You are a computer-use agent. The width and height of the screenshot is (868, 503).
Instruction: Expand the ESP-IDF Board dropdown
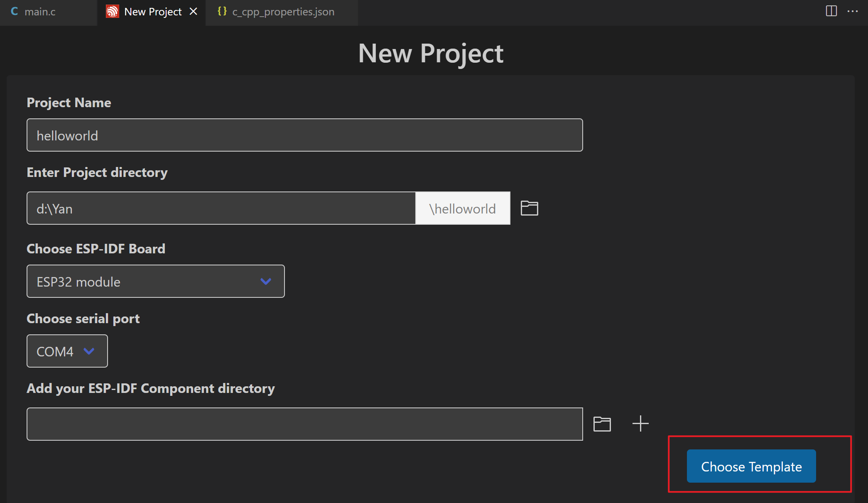tap(155, 282)
